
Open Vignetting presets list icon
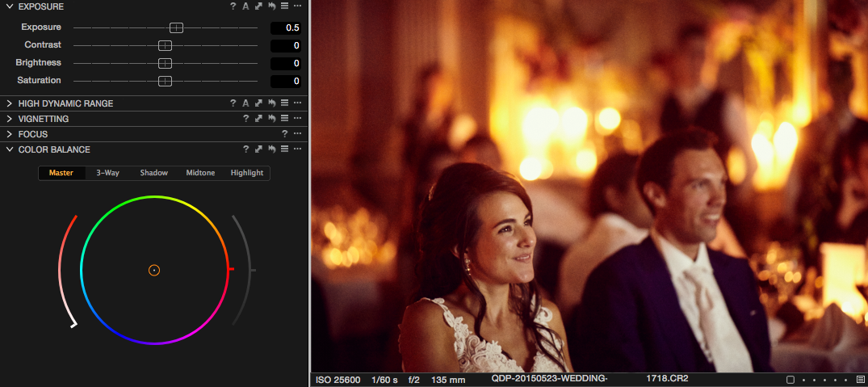[x=284, y=119]
